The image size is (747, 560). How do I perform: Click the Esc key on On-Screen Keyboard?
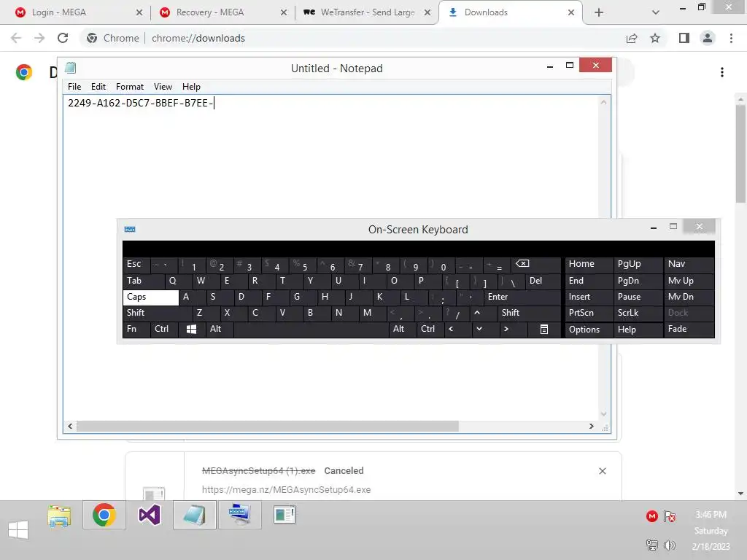click(x=136, y=264)
